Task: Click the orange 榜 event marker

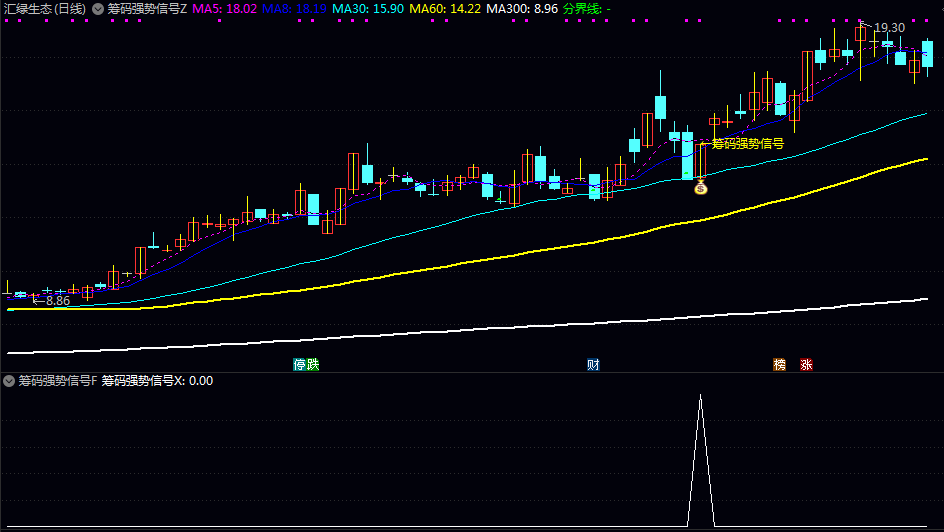Action: 779,365
